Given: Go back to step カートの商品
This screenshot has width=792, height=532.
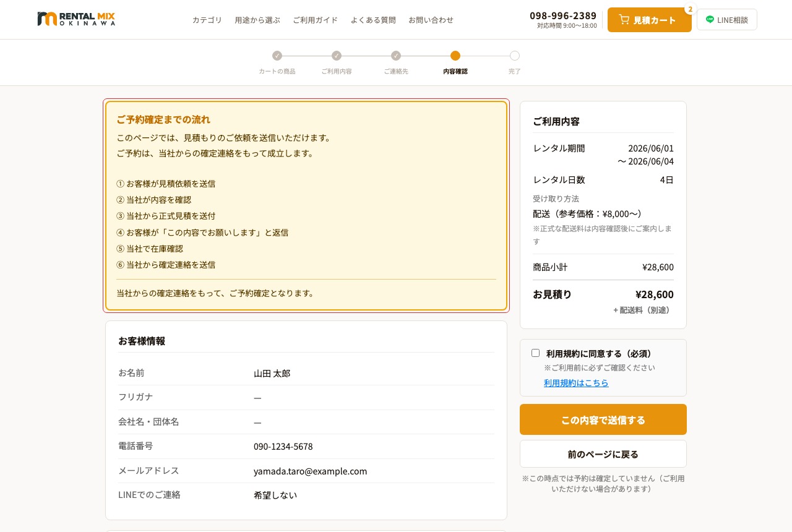Looking at the screenshot, I should pyautogui.click(x=277, y=56).
